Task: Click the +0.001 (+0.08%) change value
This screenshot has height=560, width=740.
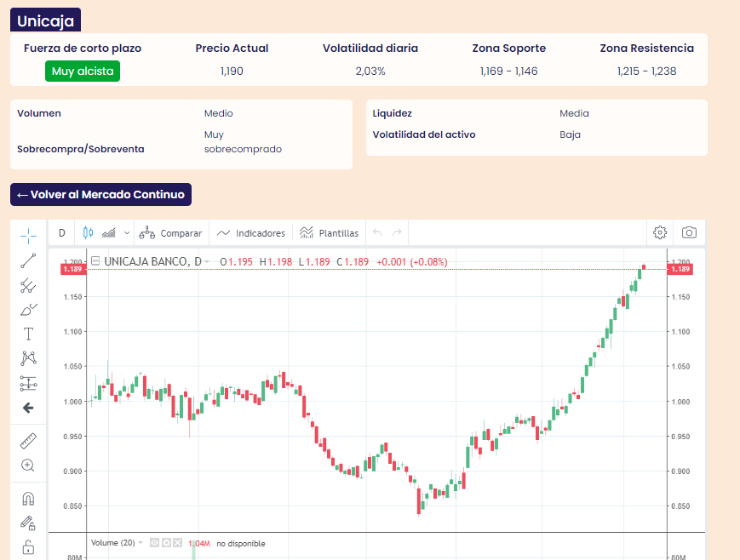Action: pyautogui.click(x=412, y=262)
